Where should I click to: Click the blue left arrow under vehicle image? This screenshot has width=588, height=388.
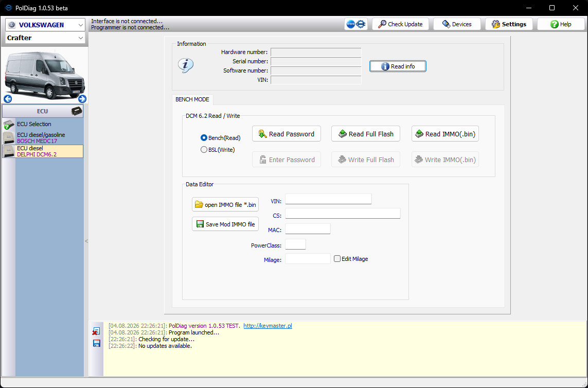pos(8,99)
